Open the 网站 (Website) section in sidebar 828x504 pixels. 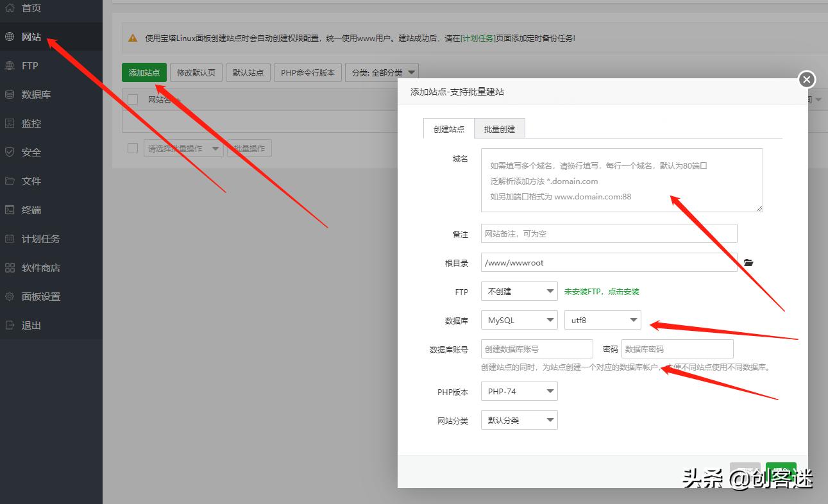[32, 37]
